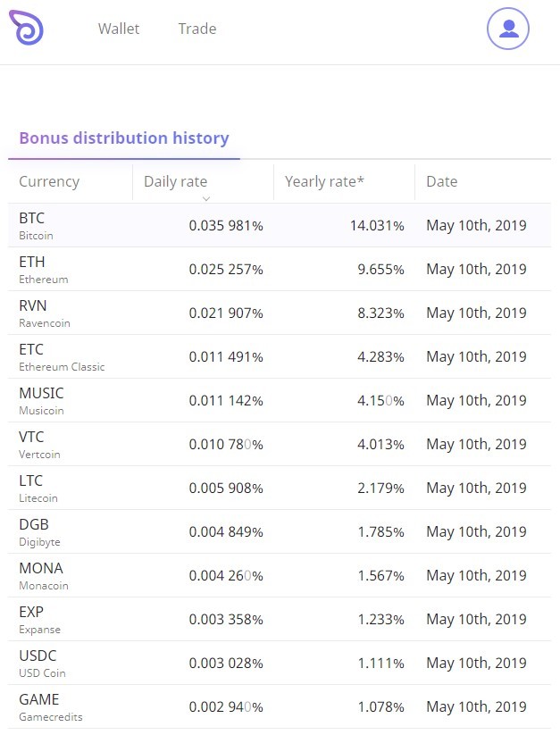Sort by Daily rate column header

point(176,181)
